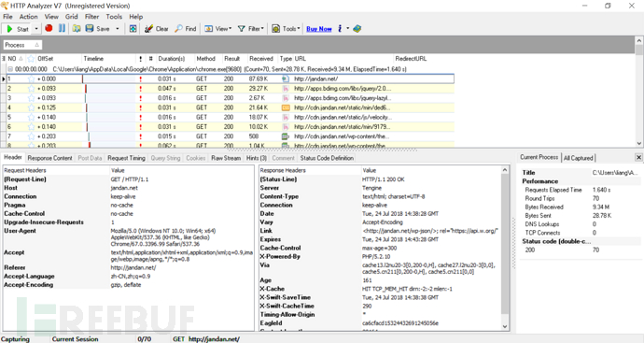Click the CSS type icon on row 4

(x=286, y=107)
